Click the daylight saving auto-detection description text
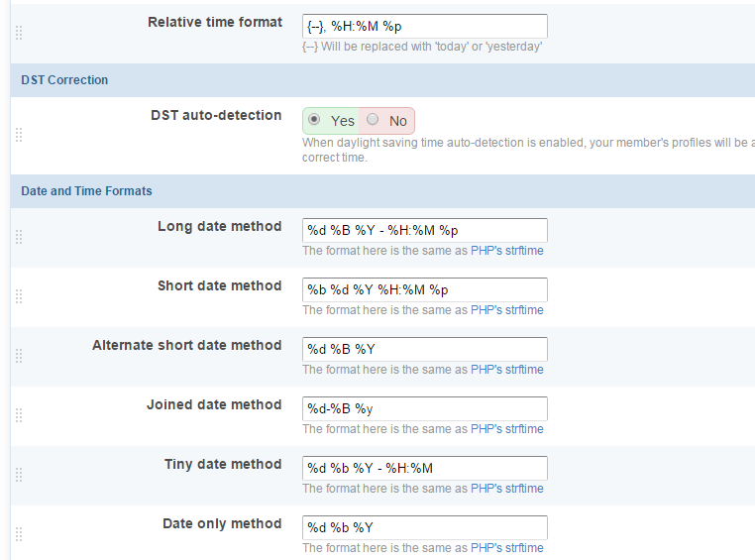755x560 pixels. [x=528, y=150]
